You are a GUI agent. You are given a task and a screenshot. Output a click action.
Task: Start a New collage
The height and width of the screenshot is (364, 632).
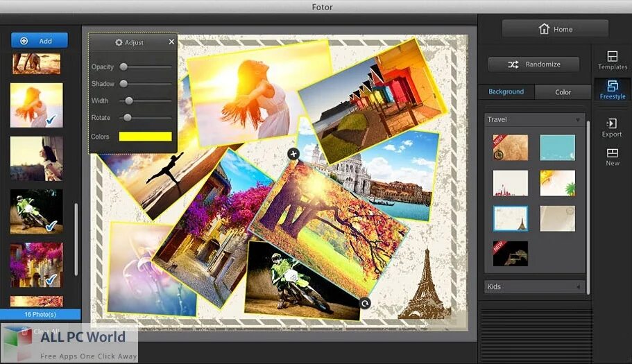pyautogui.click(x=613, y=157)
